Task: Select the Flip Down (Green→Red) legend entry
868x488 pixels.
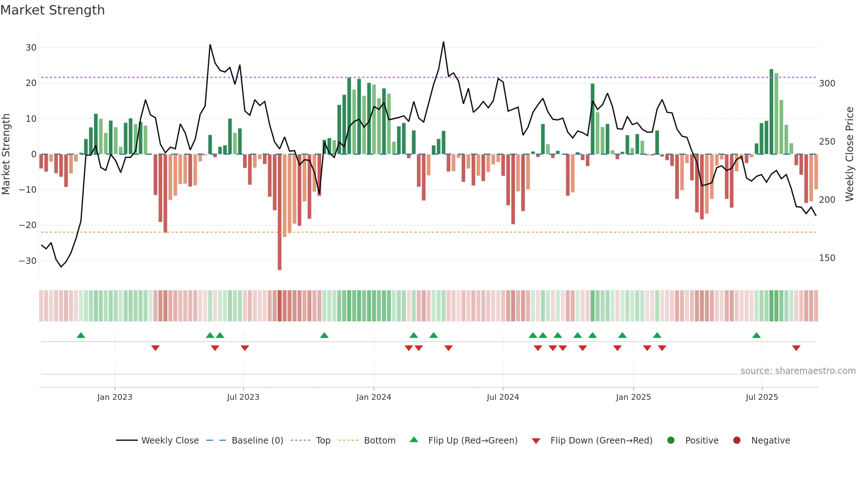Action: tap(592, 440)
